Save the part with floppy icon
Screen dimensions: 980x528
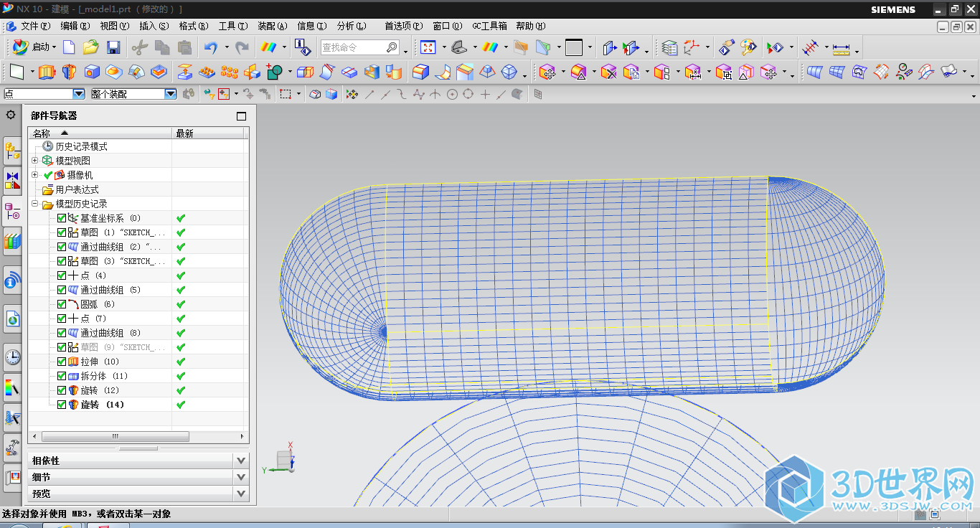[x=113, y=47]
